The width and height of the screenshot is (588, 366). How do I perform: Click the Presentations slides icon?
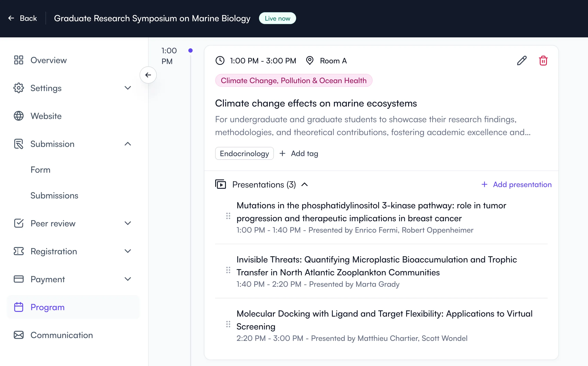220,185
